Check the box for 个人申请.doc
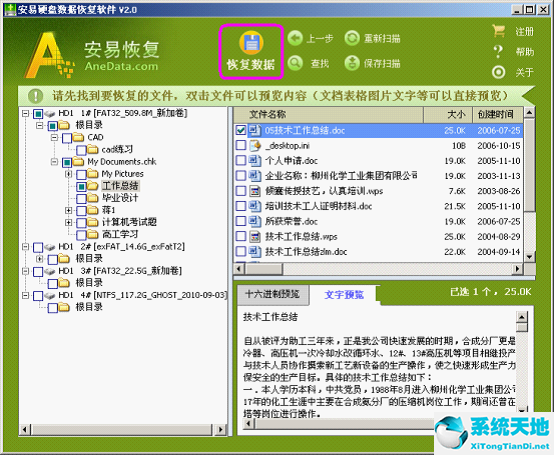Image resolution: width=554 pixels, height=455 pixels. [241, 160]
